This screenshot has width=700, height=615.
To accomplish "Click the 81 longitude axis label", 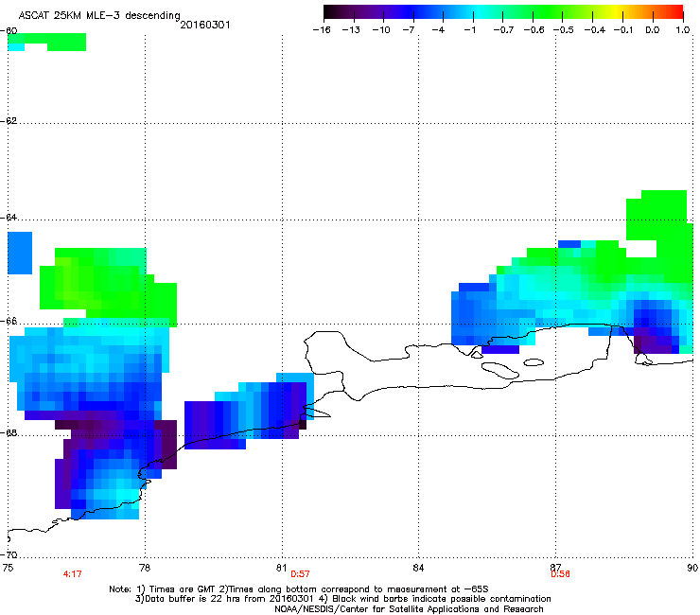I will tap(281, 568).
